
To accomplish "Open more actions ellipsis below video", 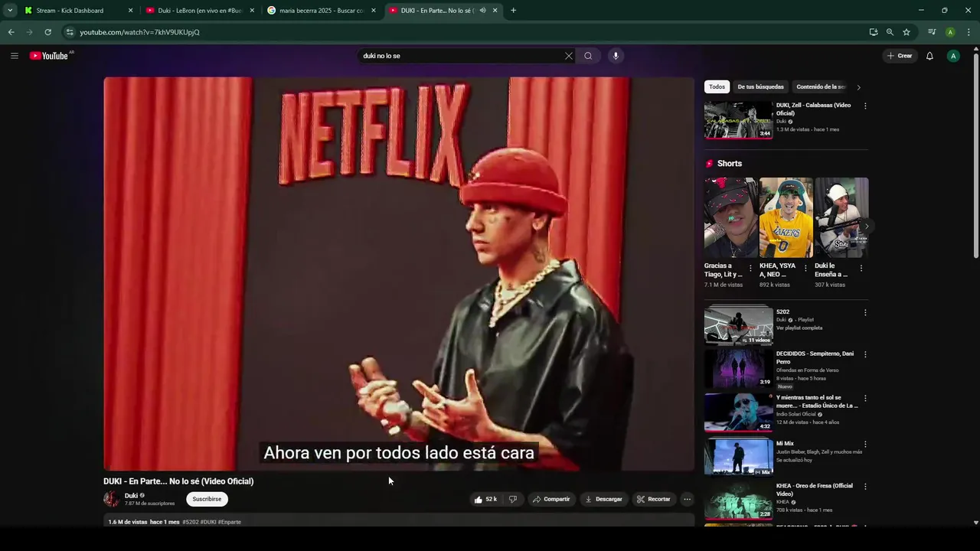I will tap(687, 499).
